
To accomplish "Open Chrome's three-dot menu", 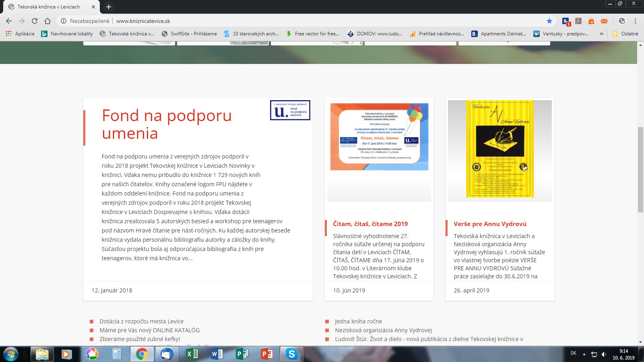I will tap(636, 21).
